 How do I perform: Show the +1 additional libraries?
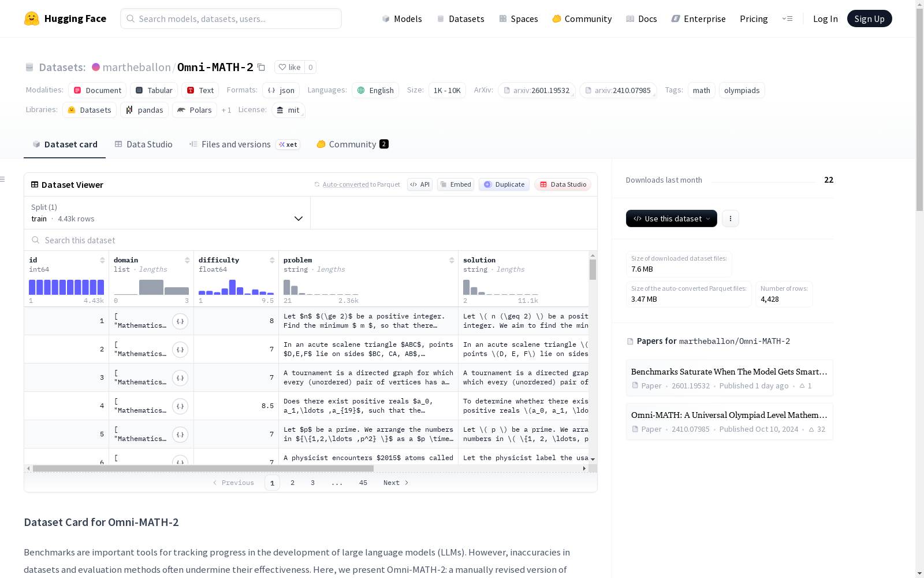(226, 110)
